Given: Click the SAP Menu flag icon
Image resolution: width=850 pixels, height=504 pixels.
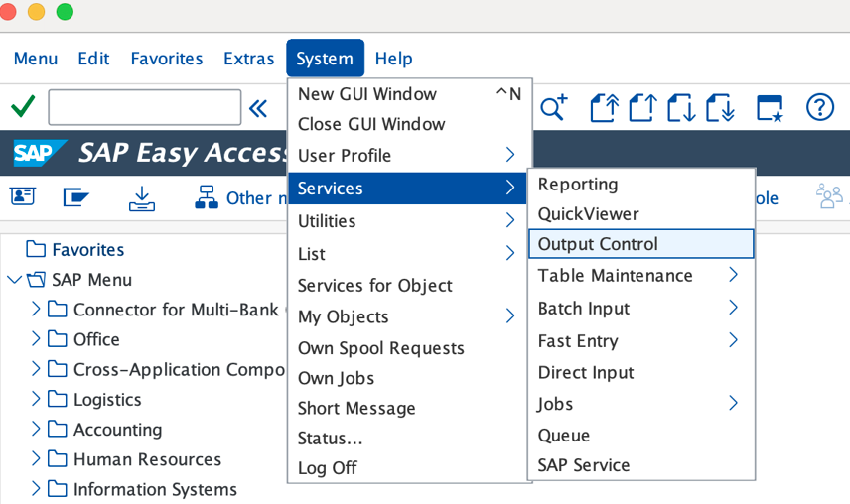Looking at the screenshot, I should 75,197.
